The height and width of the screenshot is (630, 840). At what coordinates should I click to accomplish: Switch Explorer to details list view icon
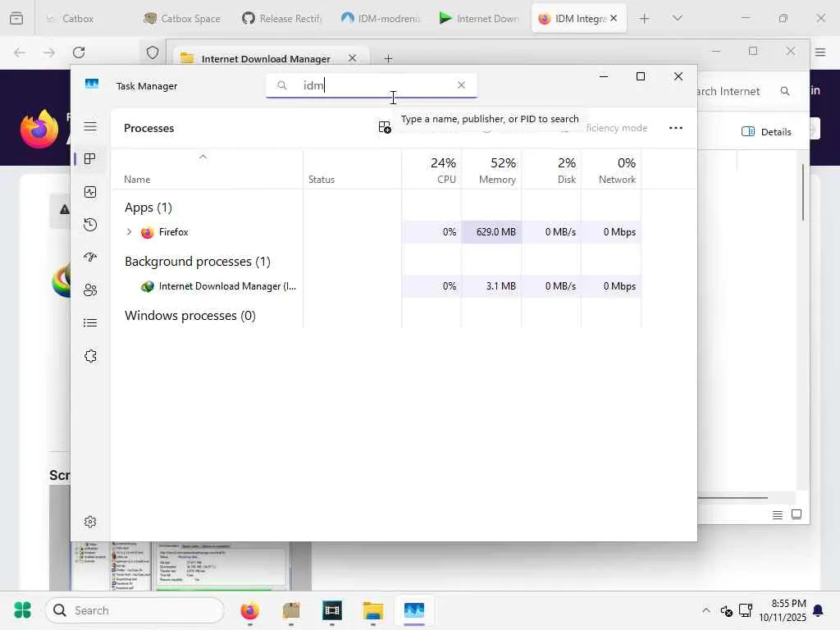click(x=778, y=515)
